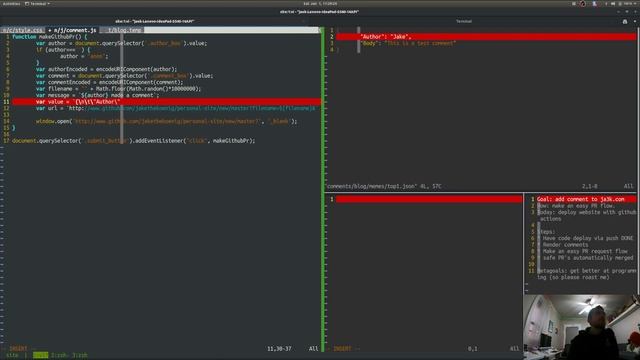Open the Terminal app menu in top bar
The height and width of the screenshot is (360, 640).
pyautogui.click(x=37, y=4)
